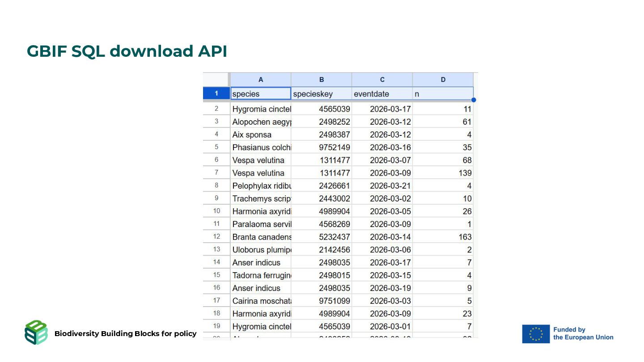Click the blue selection fill handle dot

click(474, 100)
